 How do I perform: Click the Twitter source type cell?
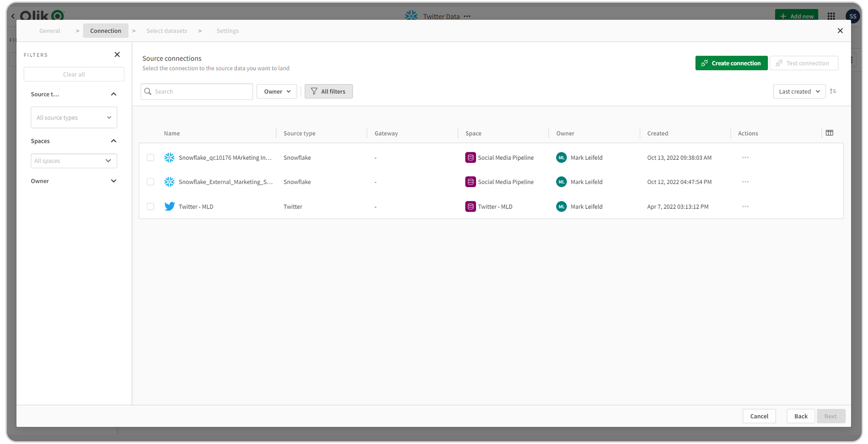tap(292, 207)
